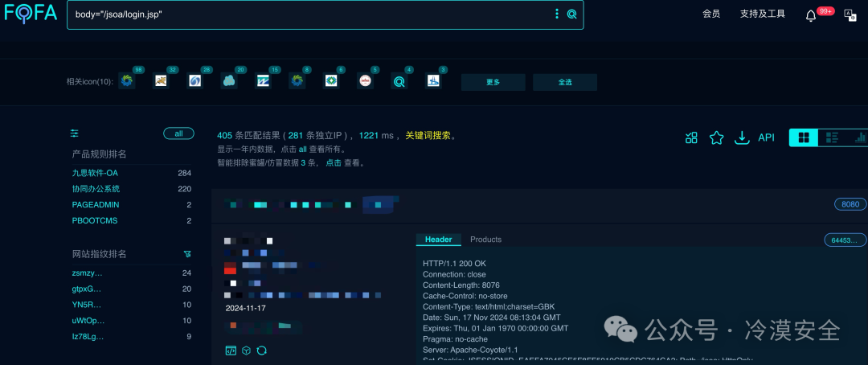Click the 全选 button
This screenshot has width=868, height=365.
click(x=565, y=82)
